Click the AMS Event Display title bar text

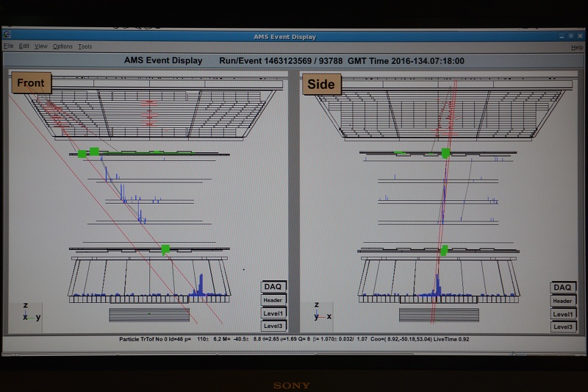[x=284, y=37]
